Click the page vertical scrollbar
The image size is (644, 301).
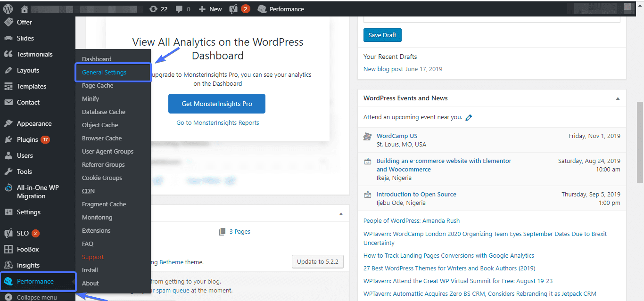(640, 141)
